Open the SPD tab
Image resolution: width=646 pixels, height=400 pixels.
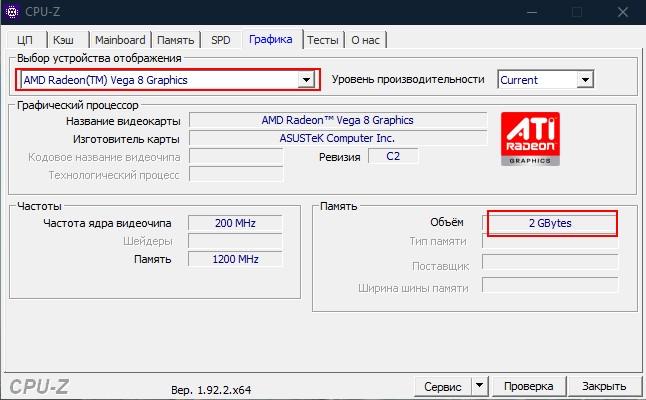point(221,40)
